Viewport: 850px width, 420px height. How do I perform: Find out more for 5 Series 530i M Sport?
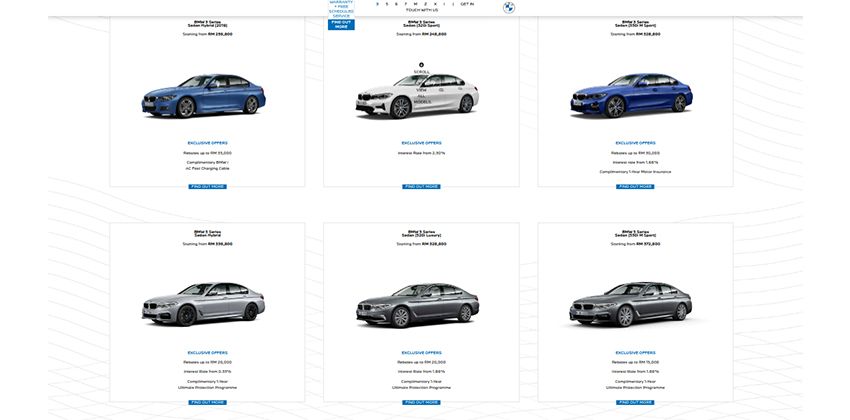[635, 402]
